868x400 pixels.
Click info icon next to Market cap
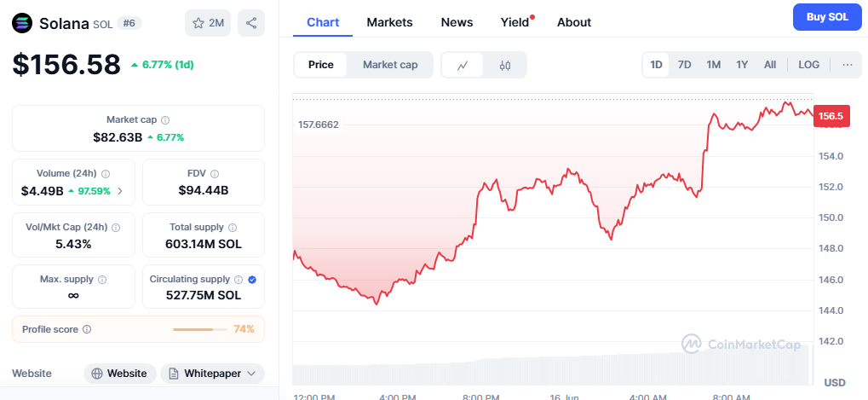(x=165, y=119)
